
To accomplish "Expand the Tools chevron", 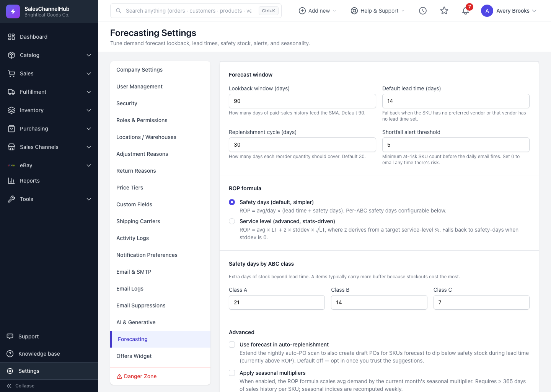I will 89,199.
